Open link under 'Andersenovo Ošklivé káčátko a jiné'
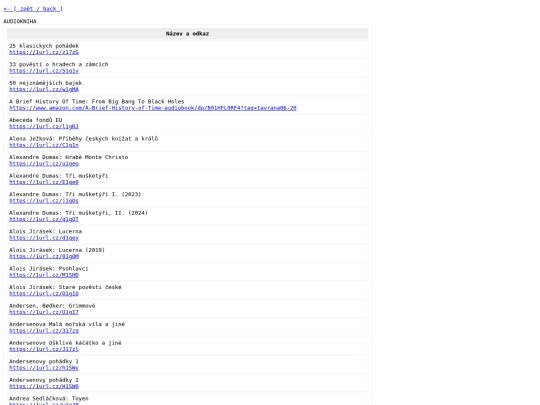Image resolution: width=540 pixels, height=405 pixels. pos(44,350)
